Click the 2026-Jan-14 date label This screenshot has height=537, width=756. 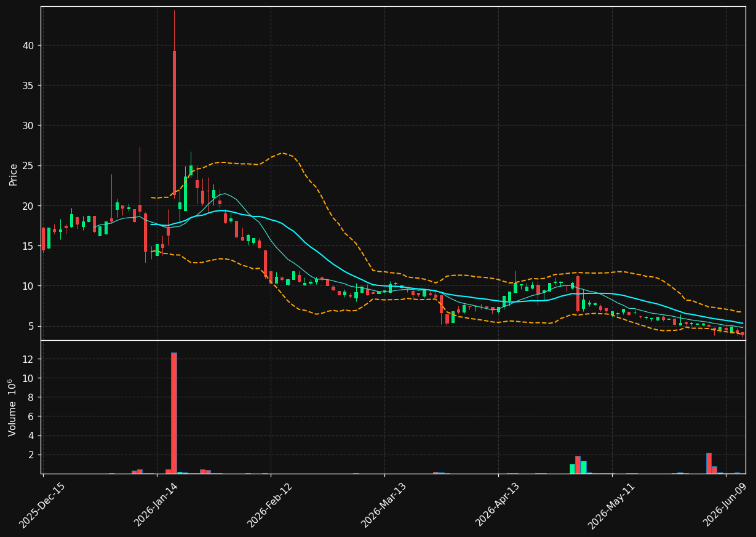pos(156,505)
